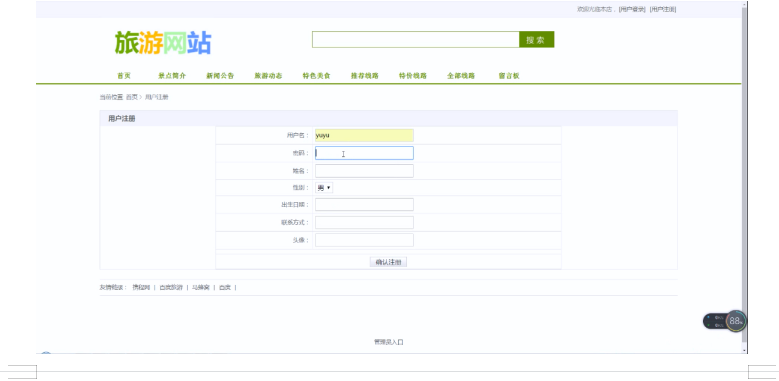Screen dimensions: 779x381
Task: Open the 景点简介 navigation item
Action: [172, 76]
